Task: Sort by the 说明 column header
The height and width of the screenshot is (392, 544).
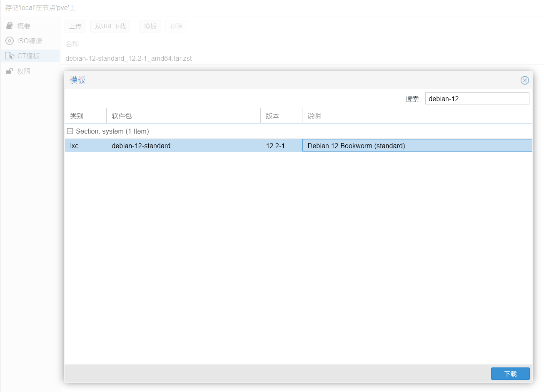Action: (x=417, y=116)
